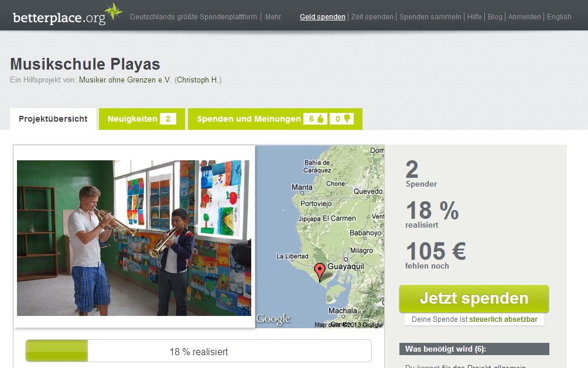Click the Google logo on the map
588x368 pixels.
(274, 319)
